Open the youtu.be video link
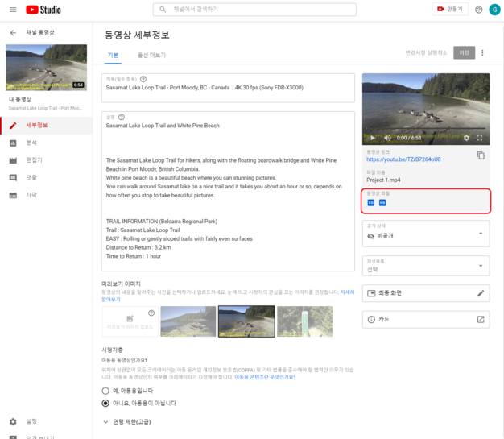 click(403, 159)
